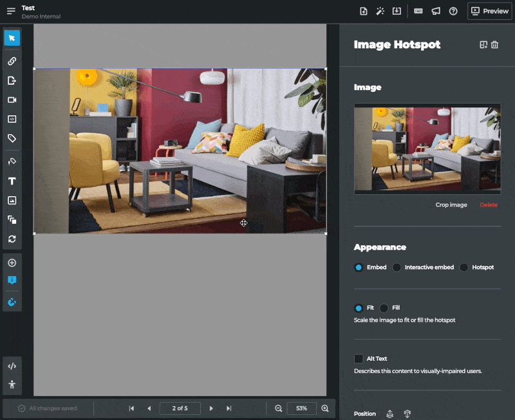Open the code embed tool
The image size is (515, 420).
pos(12,119)
